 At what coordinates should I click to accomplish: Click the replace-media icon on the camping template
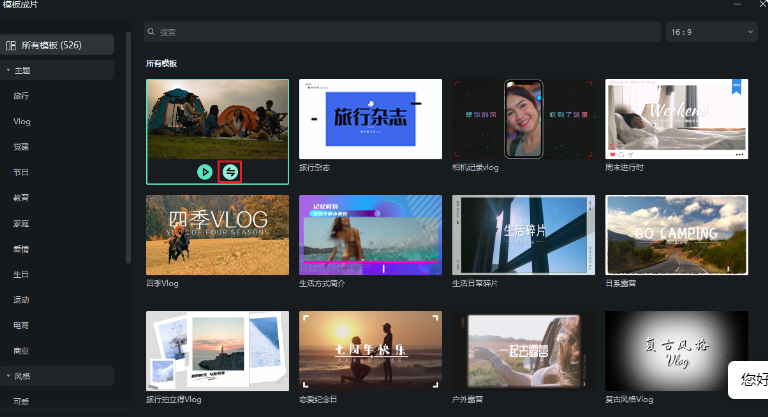click(230, 172)
